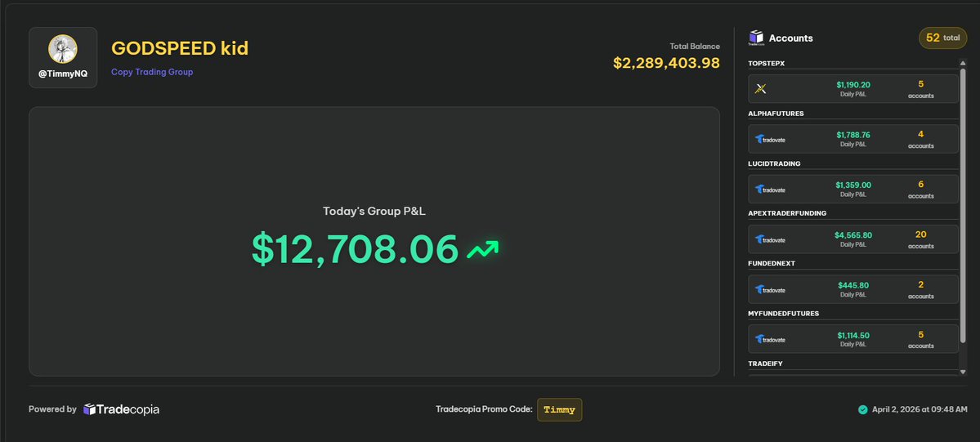Click the 52 total accounts badge
Screen dimensions: 980x442
[942, 38]
